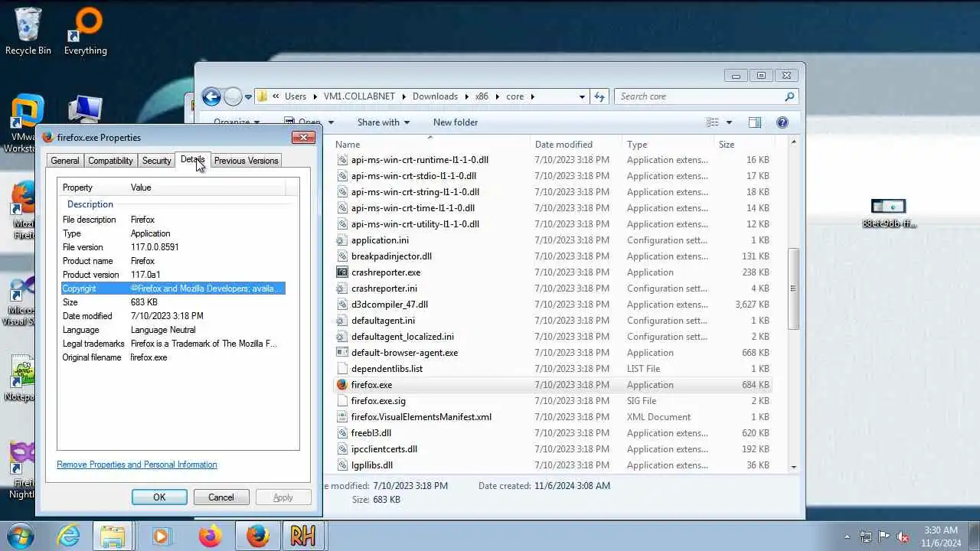Screen dimensions: 980x551
Task: Click the Windows Start orb
Action: (x=20, y=536)
